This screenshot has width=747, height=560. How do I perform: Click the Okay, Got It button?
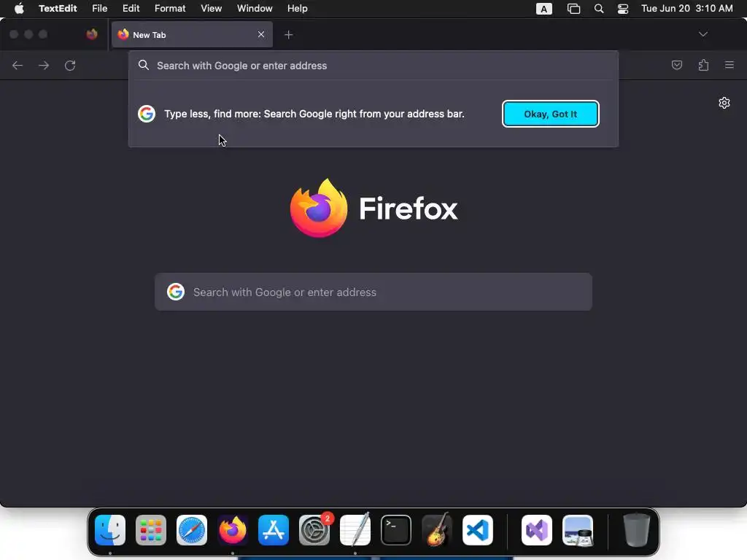click(x=551, y=114)
